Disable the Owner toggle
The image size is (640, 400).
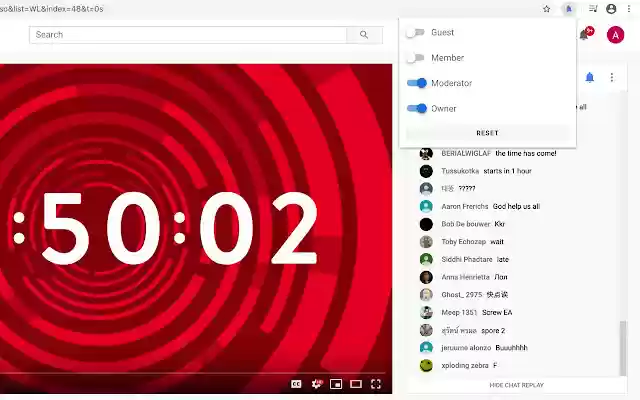pyautogui.click(x=417, y=109)
